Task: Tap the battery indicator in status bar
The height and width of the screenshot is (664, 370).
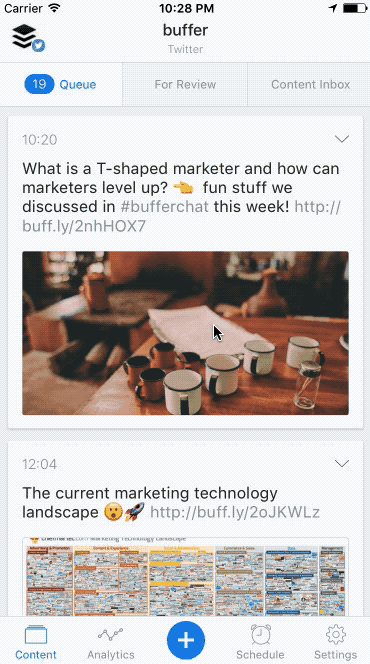Action: [x=354, y=8]
